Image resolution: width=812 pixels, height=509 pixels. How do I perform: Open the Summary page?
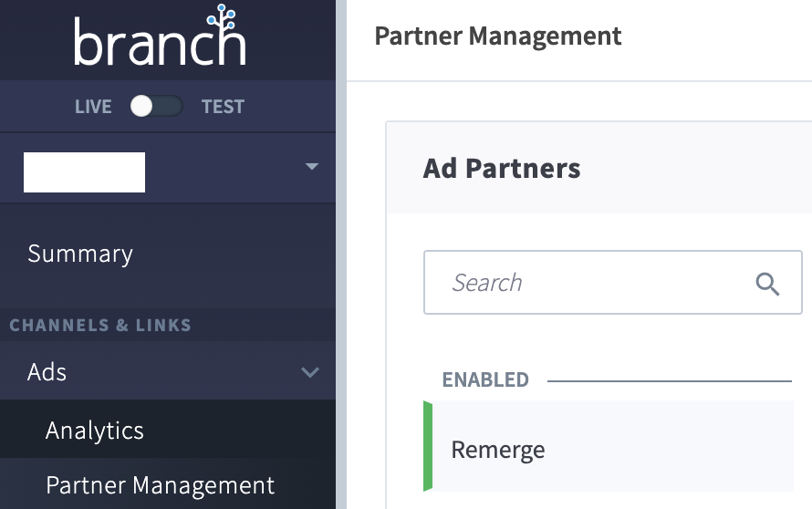(80, 254)
